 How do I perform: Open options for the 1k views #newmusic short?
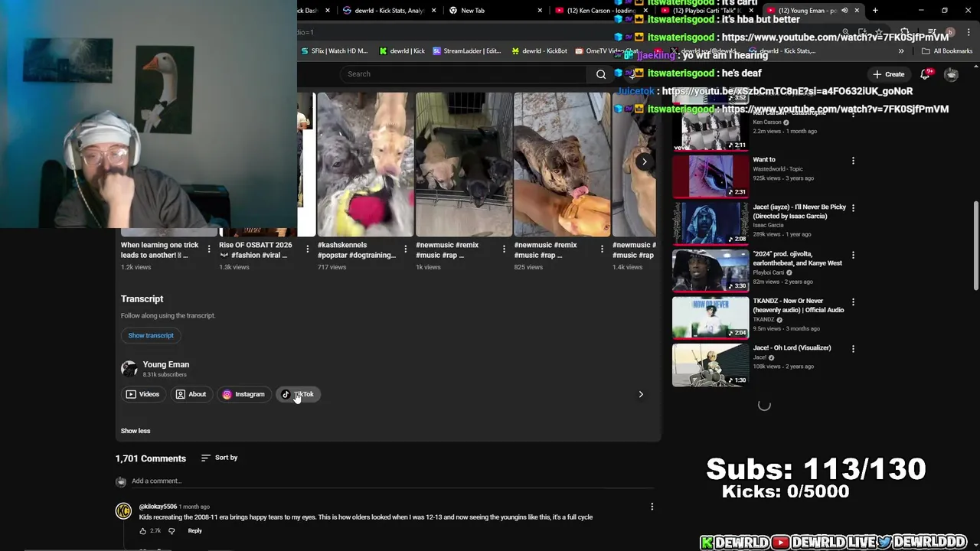504,249
